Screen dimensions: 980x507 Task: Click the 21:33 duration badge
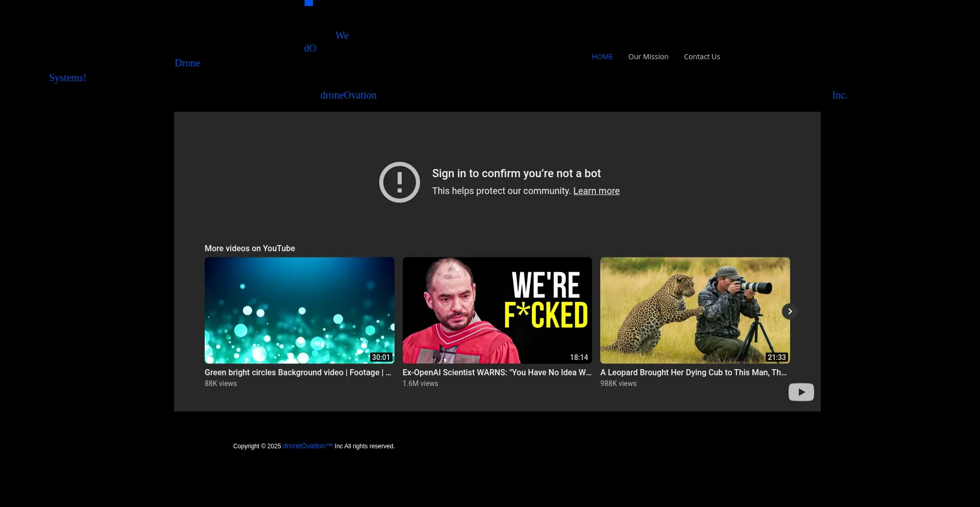pyautogui.click(x=777, y=357)
